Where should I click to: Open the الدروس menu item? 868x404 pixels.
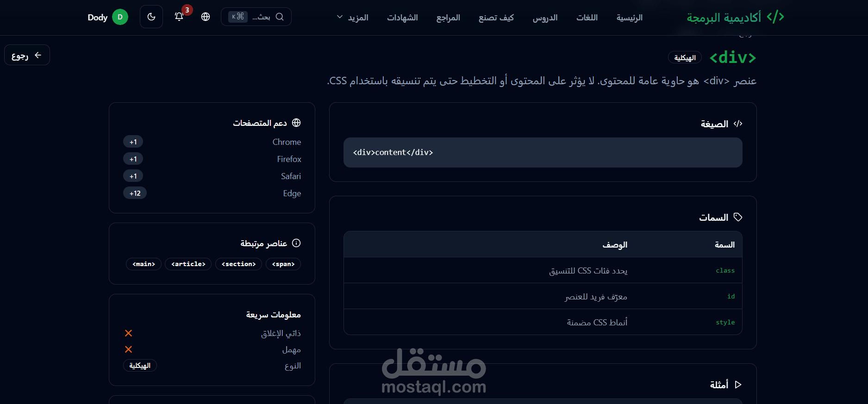[x=545, y=18]
